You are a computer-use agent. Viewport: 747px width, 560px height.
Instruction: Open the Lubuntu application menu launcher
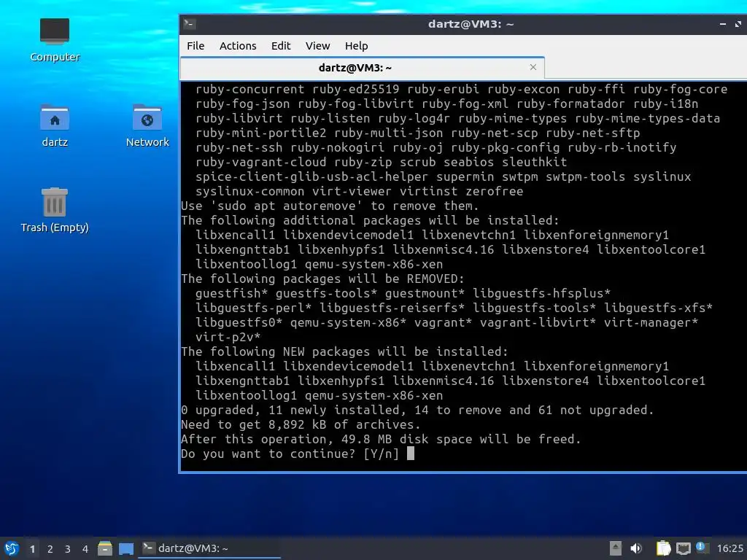click(12, 548)
